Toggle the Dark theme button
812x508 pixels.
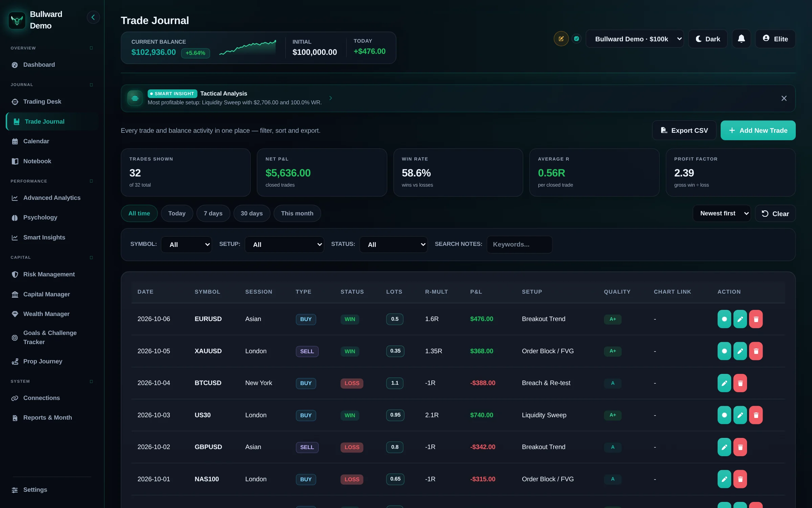click(708, 39)
